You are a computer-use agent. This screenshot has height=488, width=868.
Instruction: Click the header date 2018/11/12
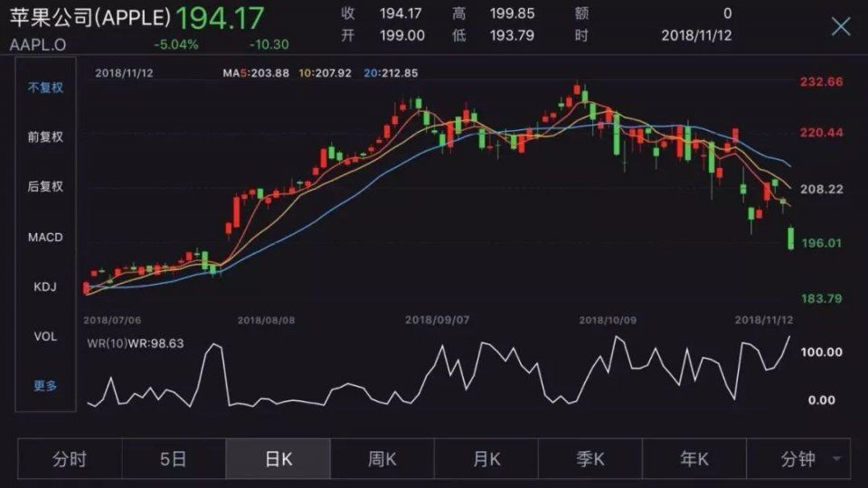tap(696, 35)
